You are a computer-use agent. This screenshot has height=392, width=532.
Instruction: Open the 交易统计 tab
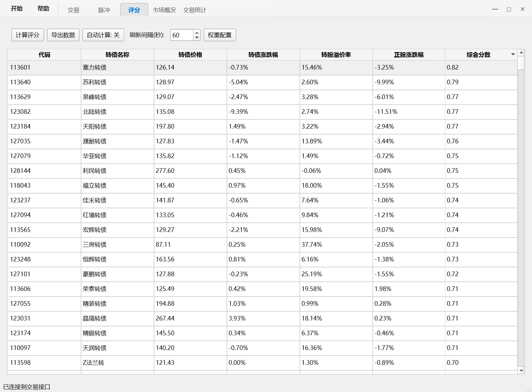click(195, 10)
